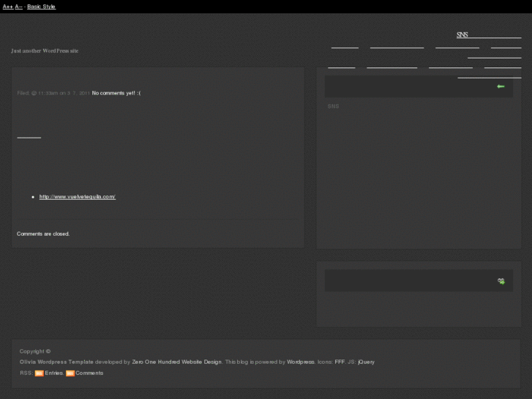
Task: Click the gray SNS label in sidebar widget
Action: 333,106
